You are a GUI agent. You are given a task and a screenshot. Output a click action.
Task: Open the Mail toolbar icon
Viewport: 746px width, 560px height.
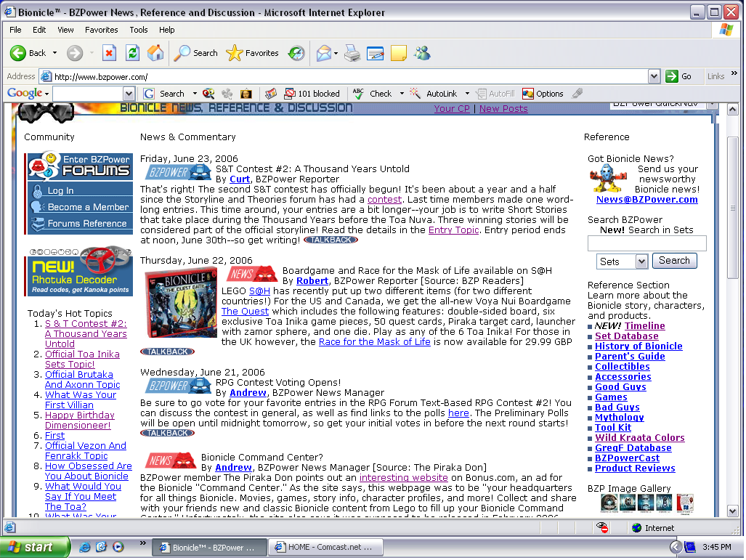point(324,53)
